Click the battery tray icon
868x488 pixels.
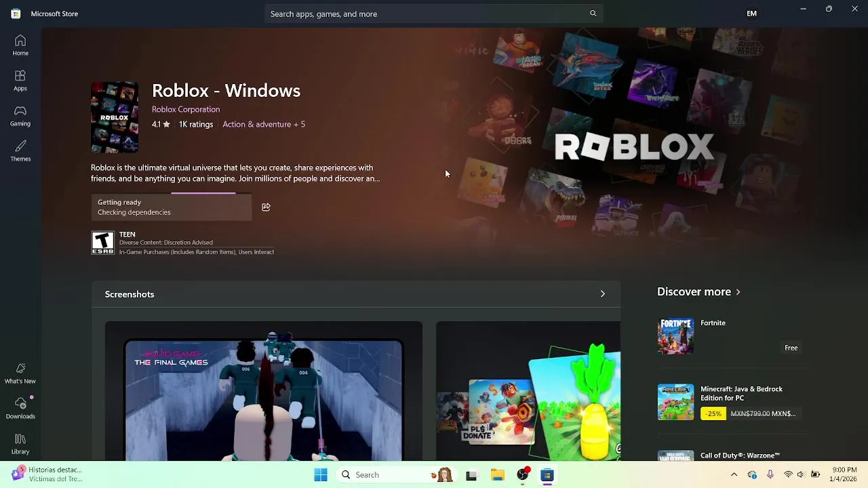pyautogui.click(x=815, y=475)
